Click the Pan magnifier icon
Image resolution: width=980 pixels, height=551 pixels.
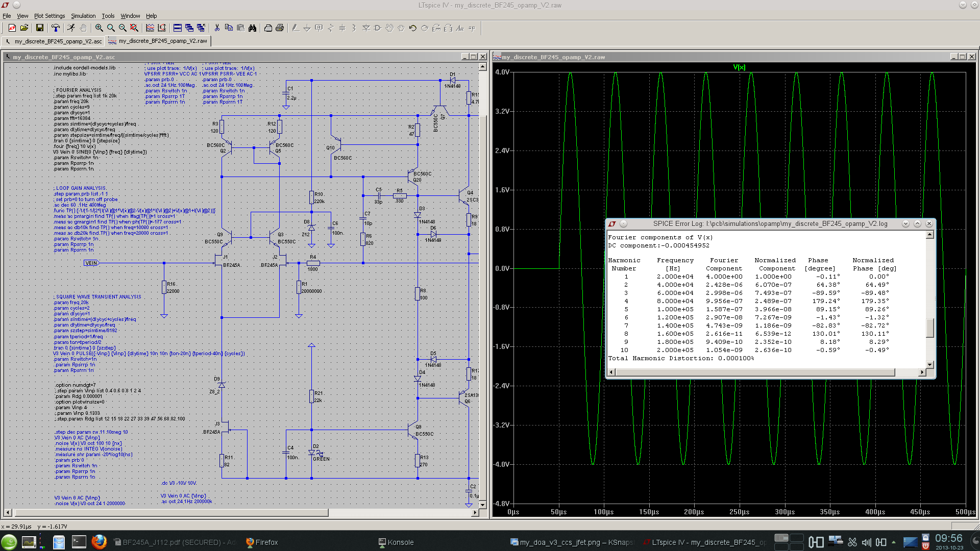(111, 28)
